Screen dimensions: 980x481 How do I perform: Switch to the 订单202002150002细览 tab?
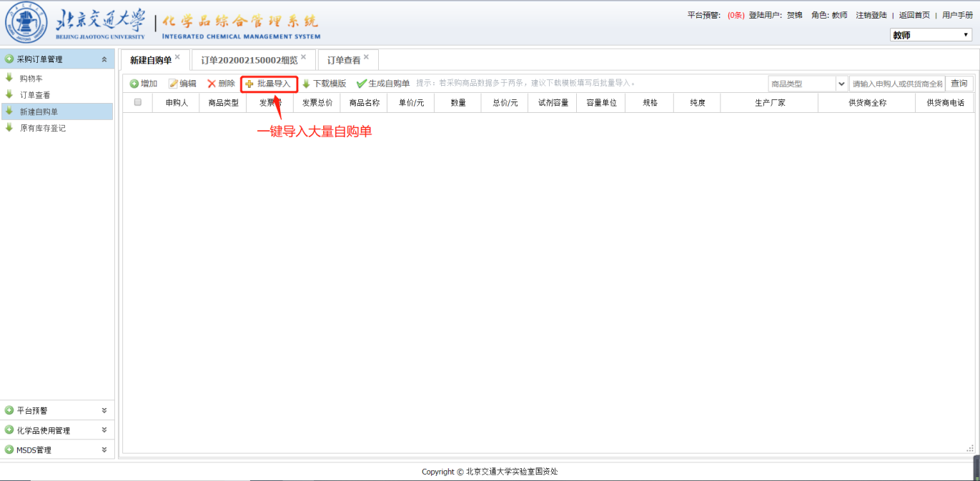point(249,60)
